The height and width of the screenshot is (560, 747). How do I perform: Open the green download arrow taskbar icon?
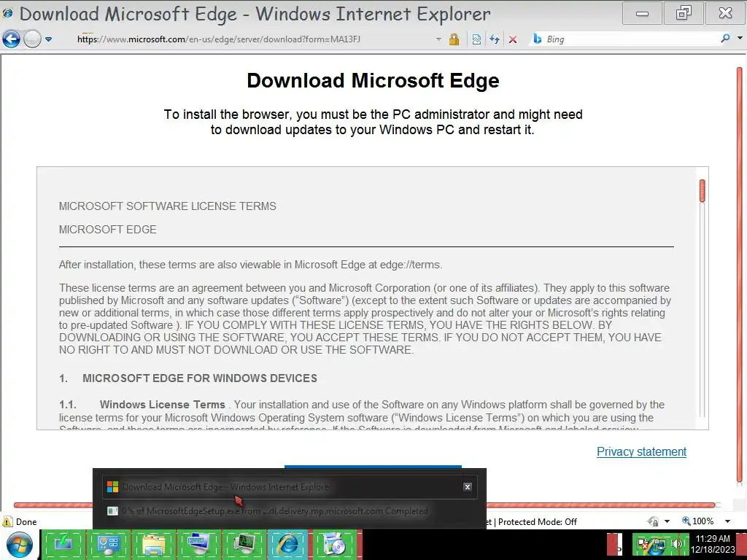tap(63, 544)
